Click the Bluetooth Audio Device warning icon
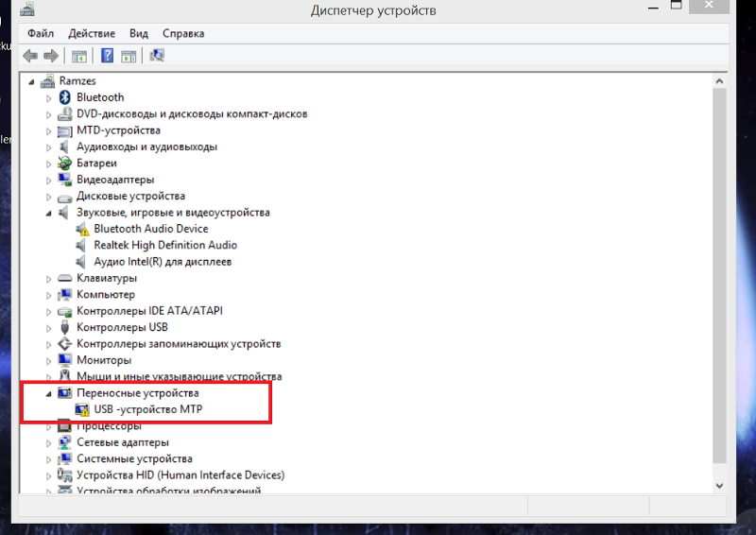 click(x=82, y=229)
